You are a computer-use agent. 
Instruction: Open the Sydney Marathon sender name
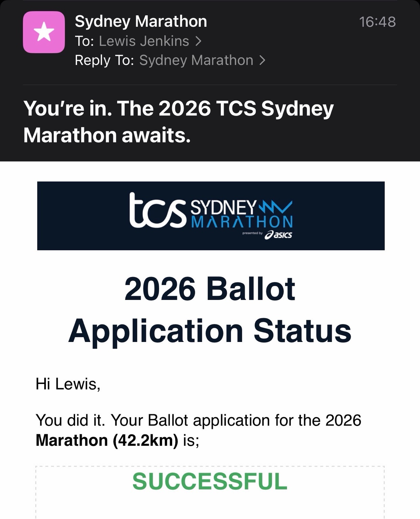pos(141,21)
